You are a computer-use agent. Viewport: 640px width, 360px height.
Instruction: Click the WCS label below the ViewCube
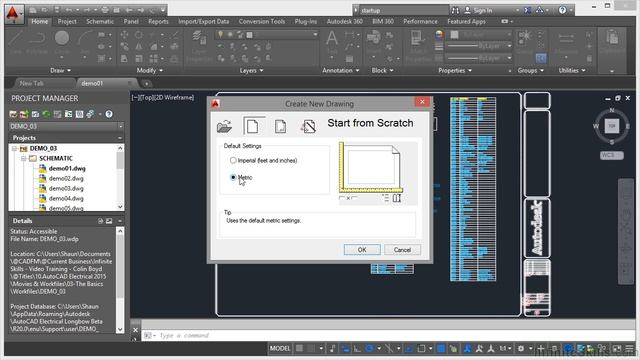pos(611,155)
